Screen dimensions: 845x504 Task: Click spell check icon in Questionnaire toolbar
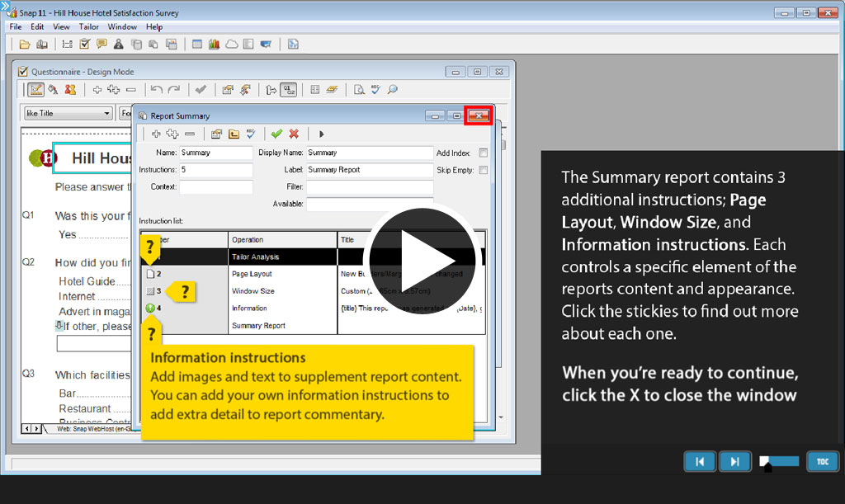pyautogui.click(x=375, y=89)
